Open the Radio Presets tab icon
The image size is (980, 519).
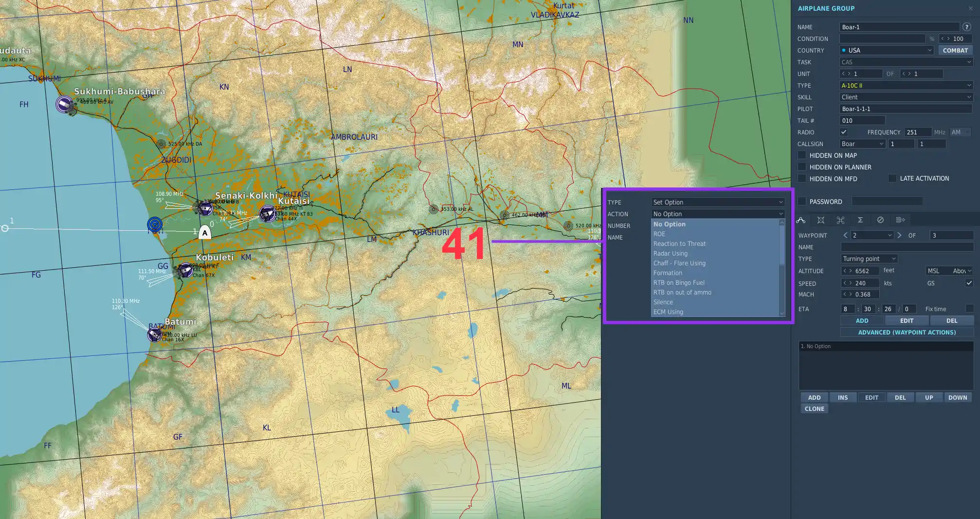900,220
